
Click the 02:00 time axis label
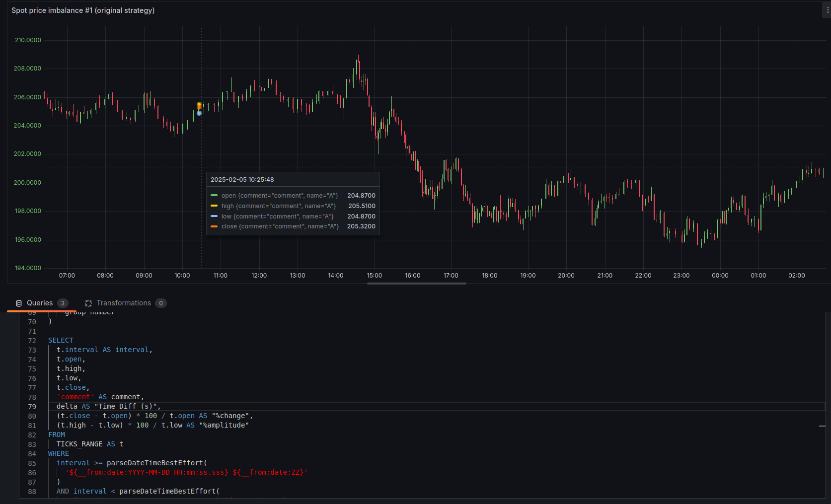click(x=797, y=276)
